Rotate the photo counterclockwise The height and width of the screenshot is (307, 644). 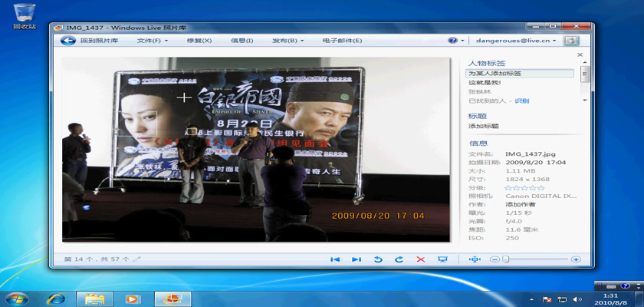point(378,259)
